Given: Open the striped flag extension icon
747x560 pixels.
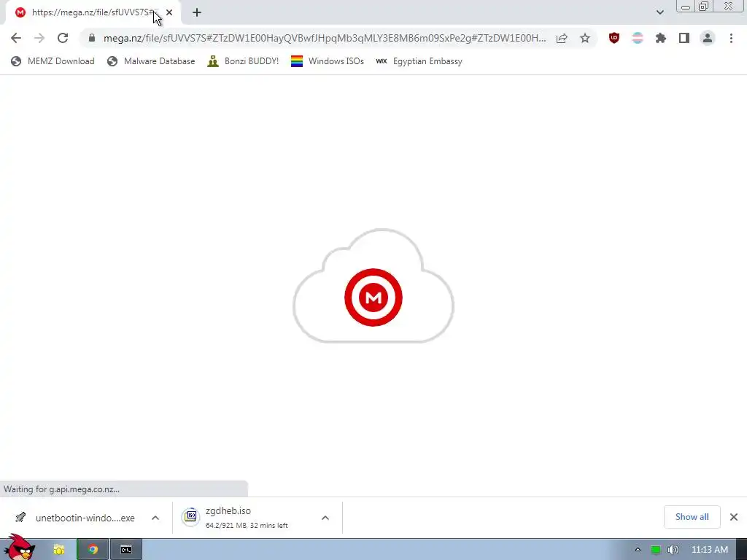Looking at the screenshot, I should click(638, 38).
